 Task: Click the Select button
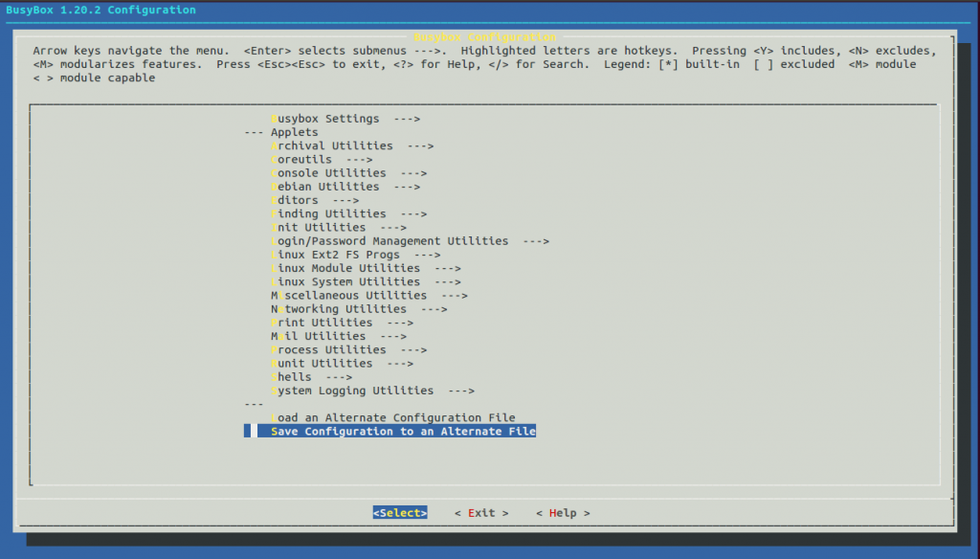pos(400,513)
